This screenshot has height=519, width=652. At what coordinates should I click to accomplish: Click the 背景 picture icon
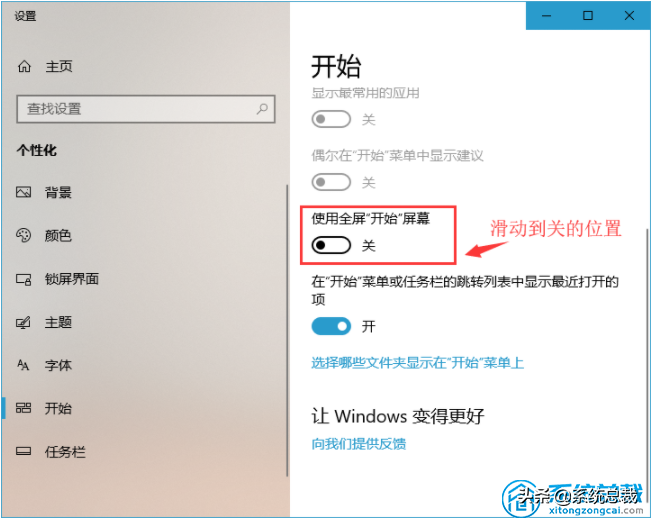(x=23, y=192)
